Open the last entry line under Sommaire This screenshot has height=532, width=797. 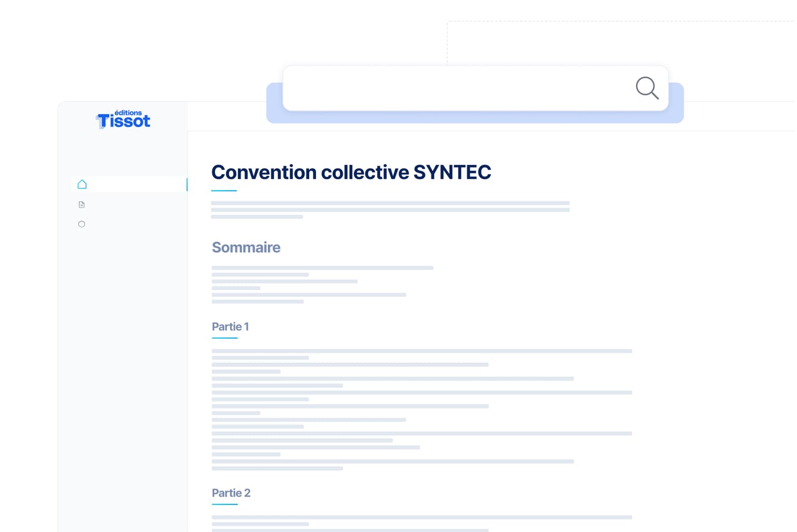258,302
